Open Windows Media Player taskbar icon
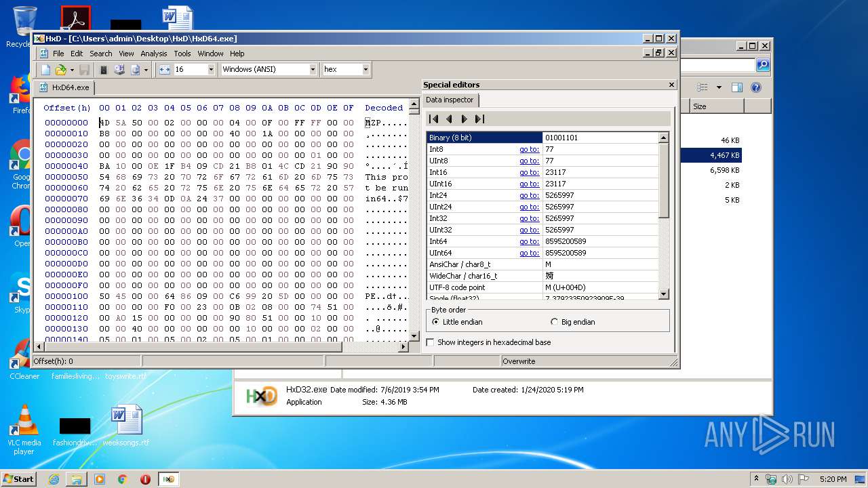The height and width of the screenshot is (488, 868). (100, 479)
